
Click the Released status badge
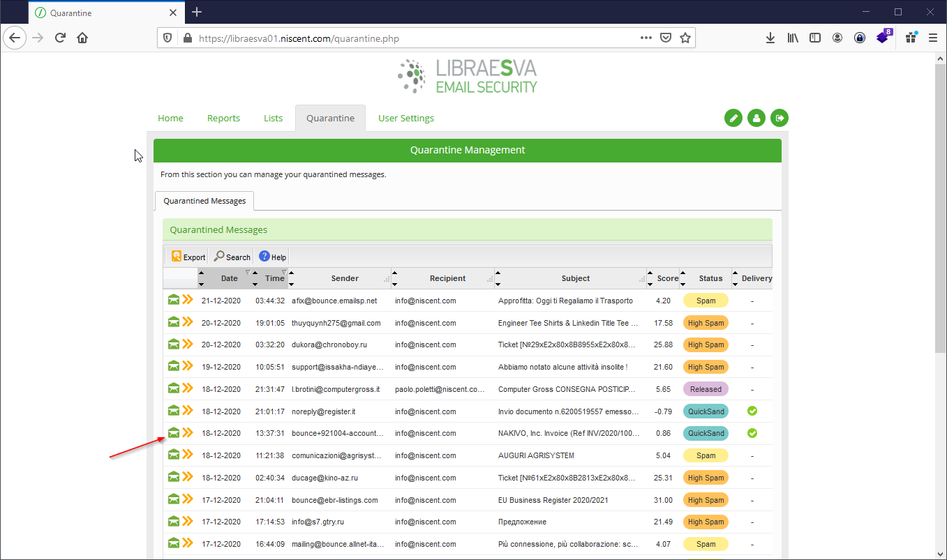706,389
